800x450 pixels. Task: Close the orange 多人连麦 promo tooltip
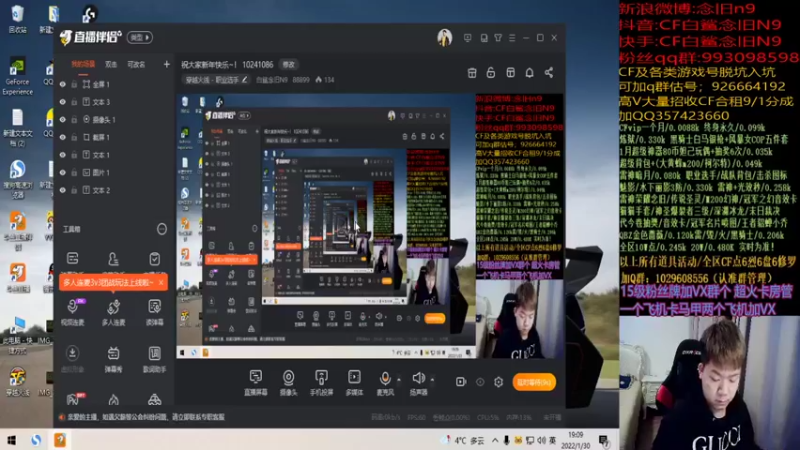point(161,282)
